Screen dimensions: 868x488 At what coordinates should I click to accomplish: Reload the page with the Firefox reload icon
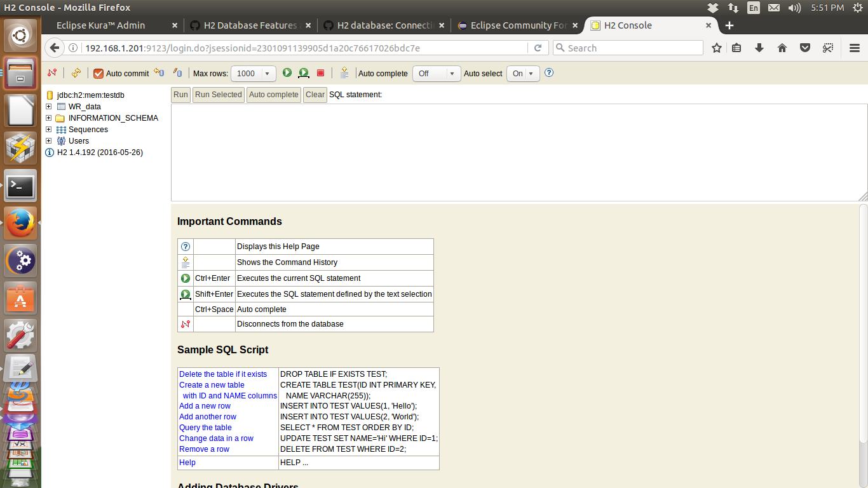(x=538, y=48)
